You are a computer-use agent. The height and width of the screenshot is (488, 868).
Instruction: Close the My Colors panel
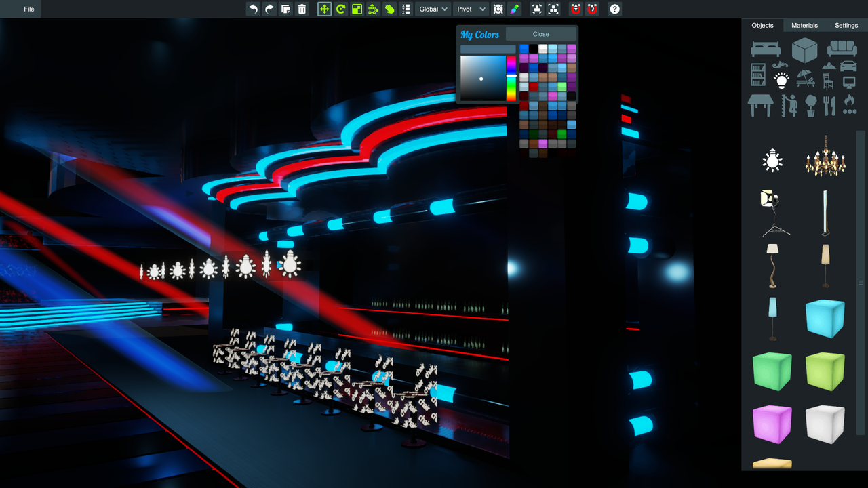tap(541, 34)
